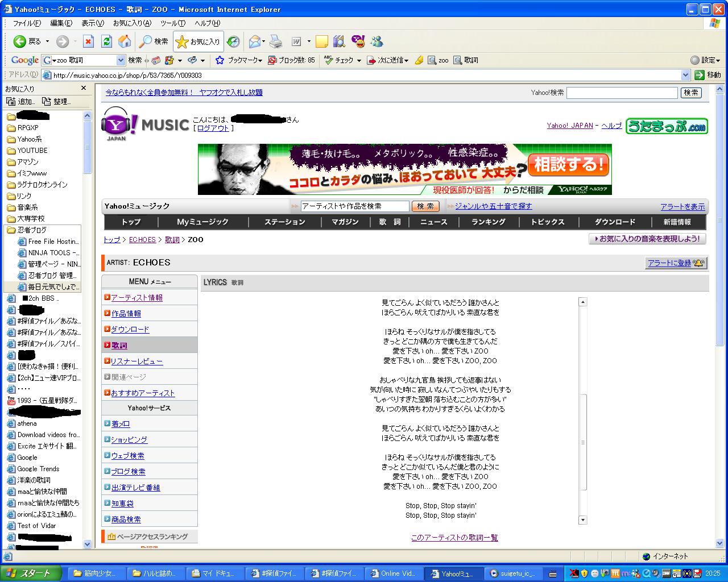Expand the ブックマーク dropdown

pyautogui.click(x=260, y=60)
